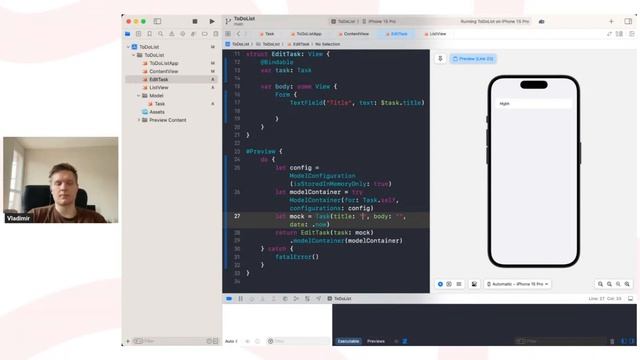Switch to the EditTask editor tab

(x=397, y=34)
